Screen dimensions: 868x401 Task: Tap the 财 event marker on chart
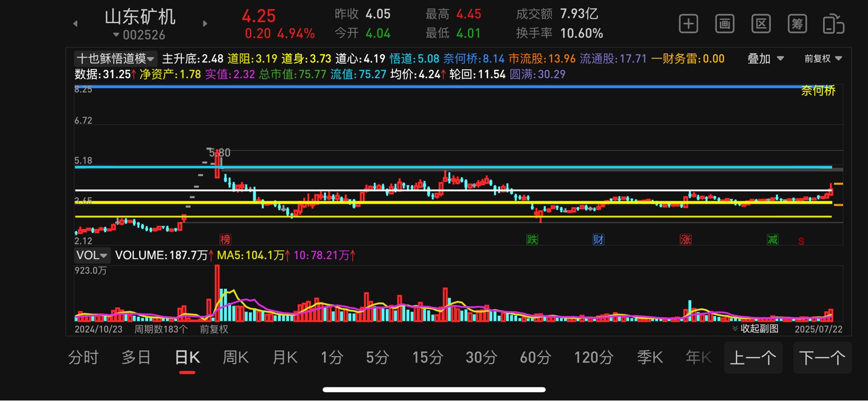[598, 239]
